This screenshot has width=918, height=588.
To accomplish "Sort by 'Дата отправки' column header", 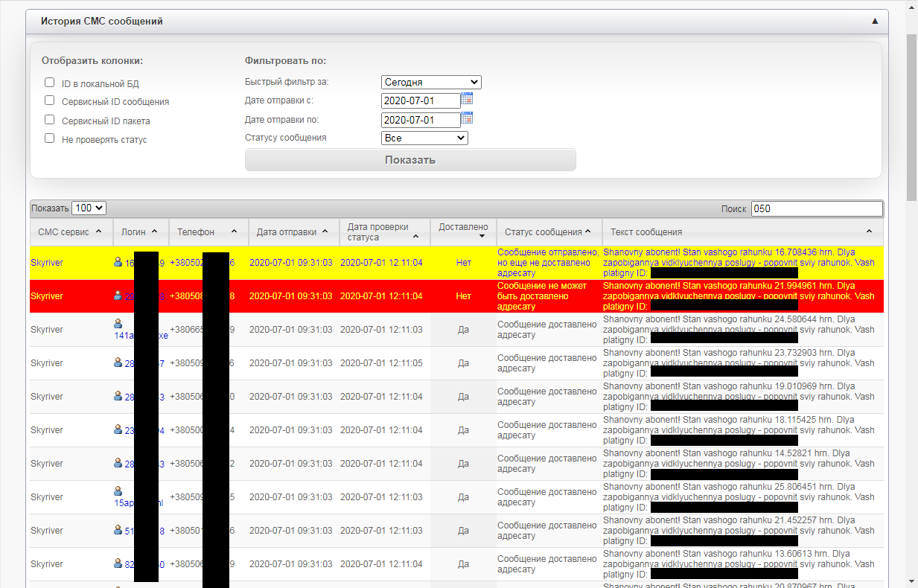I will click(293, 231).
